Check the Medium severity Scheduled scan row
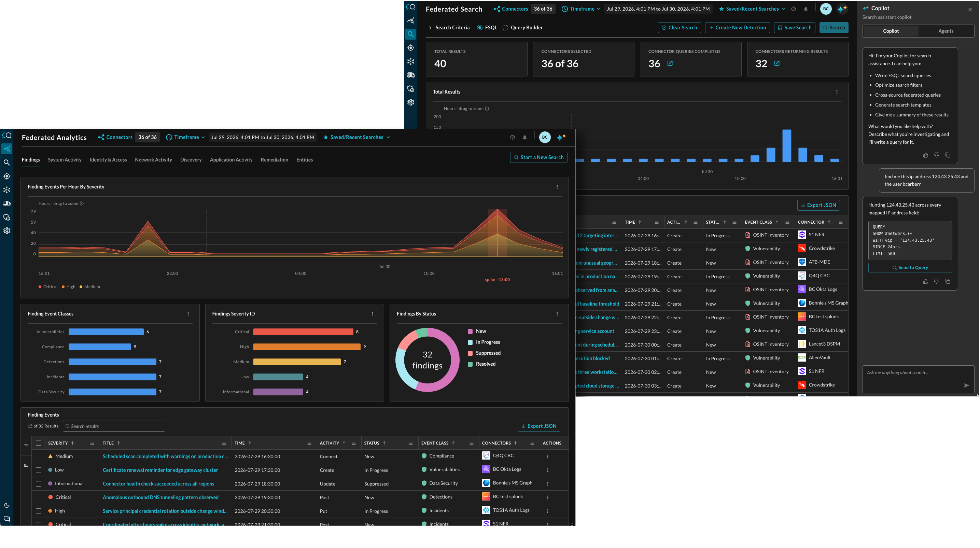The width and height of the screenshot is (980, 548). click(x=39, y=456)
